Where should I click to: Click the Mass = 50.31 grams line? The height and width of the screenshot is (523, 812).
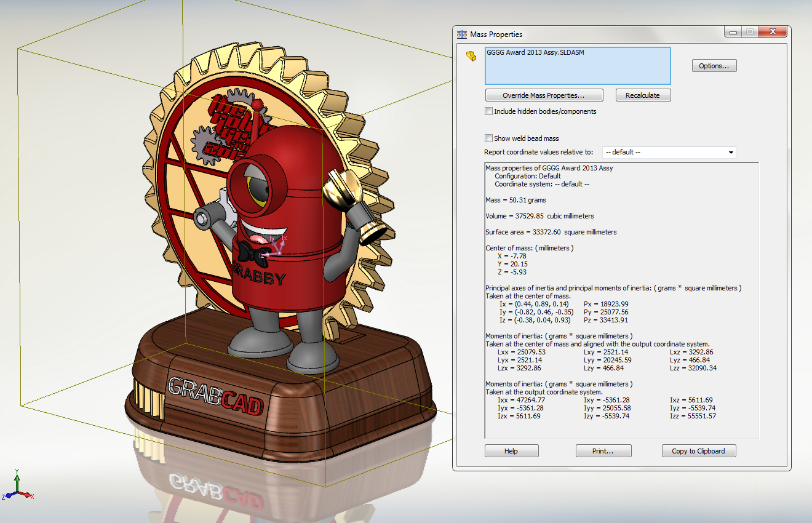[x=515, y=200]
